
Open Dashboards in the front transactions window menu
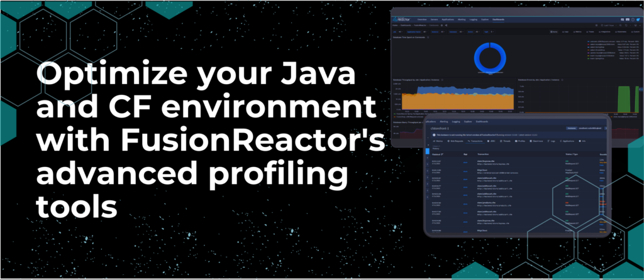482,121
